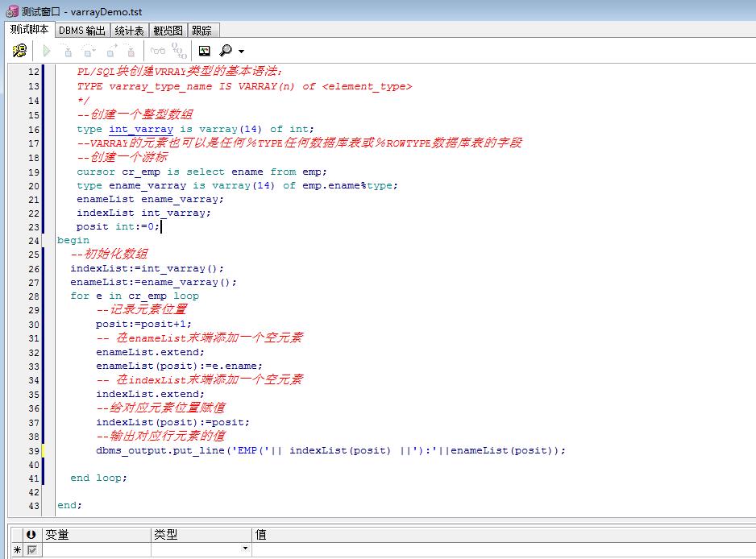This screenshot has width=756, height=559.
Task: Toggle the checkbox in the new variable row
Action: (x=31, y=550)
